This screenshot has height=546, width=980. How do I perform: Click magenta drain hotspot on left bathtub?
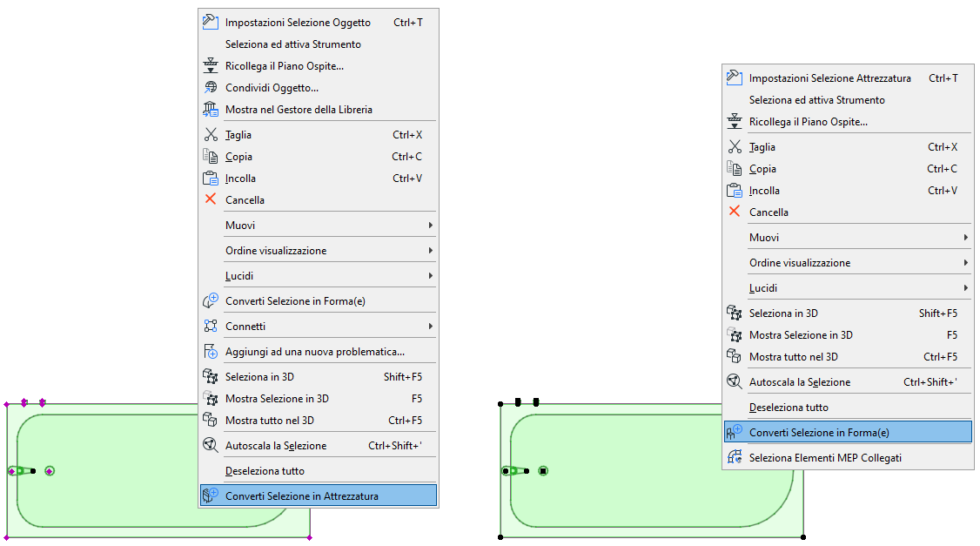pos(50,471)
